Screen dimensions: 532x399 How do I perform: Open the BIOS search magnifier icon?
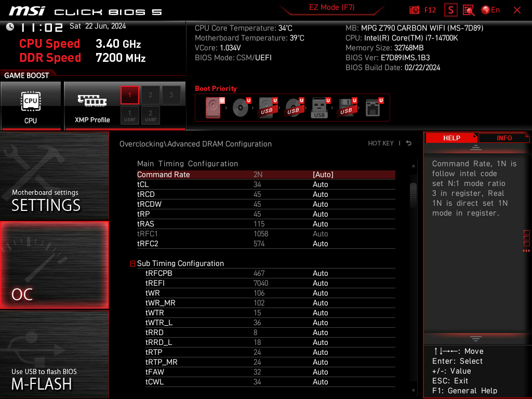click(469, 10)
